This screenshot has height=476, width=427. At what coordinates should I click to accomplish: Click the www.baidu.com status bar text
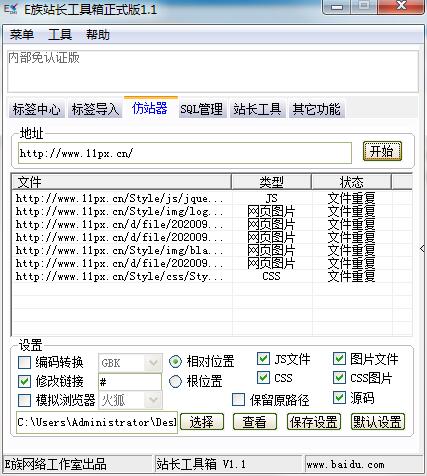click(346, 464)
